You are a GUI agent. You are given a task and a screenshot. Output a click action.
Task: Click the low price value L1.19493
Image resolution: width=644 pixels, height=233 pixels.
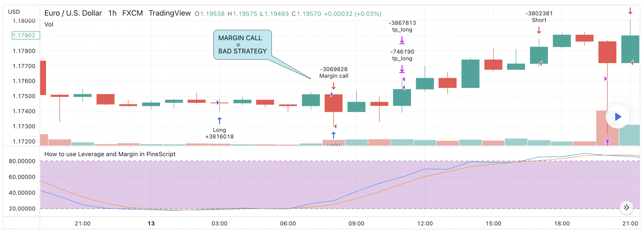[x=274, y=14]
